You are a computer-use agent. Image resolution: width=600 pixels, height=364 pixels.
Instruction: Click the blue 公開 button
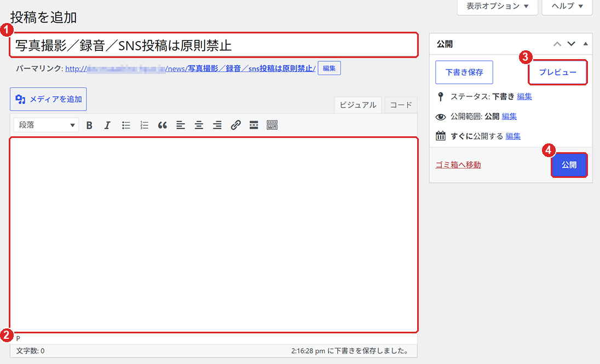click(569, 165)
